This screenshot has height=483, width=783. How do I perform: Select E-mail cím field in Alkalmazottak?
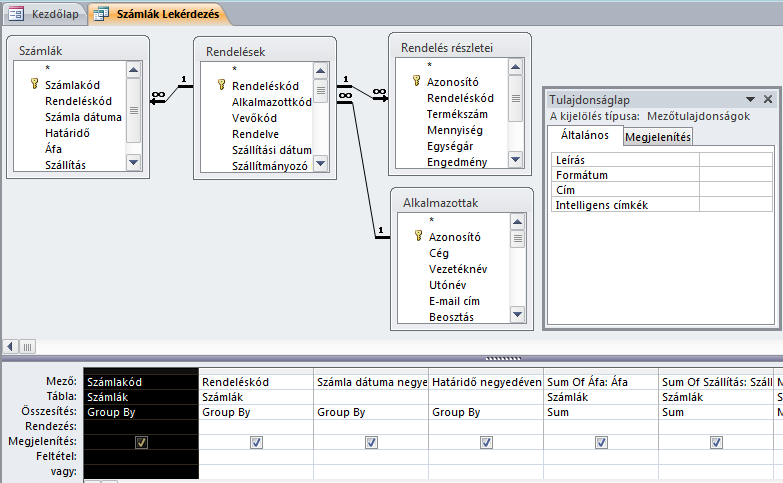click(x=454, y=301)
